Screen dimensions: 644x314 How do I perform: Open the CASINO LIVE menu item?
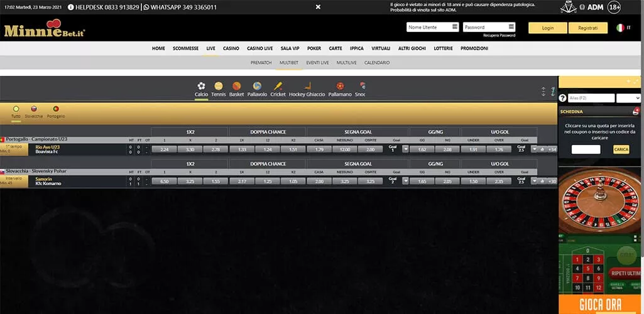click(x=259, y=48)
